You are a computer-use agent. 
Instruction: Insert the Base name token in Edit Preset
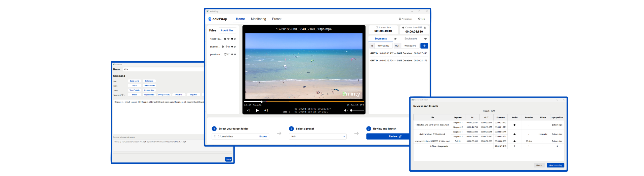click(134, 81)
